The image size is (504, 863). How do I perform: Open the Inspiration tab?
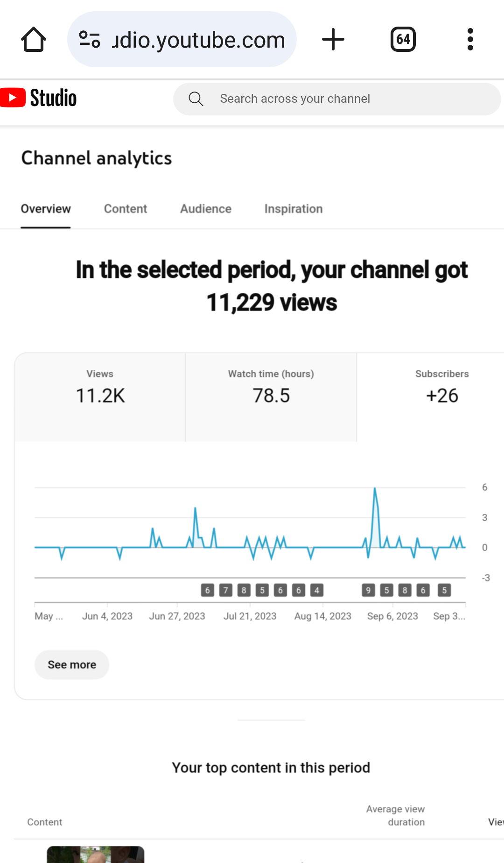pyautogui.click(x=293, y=209)
